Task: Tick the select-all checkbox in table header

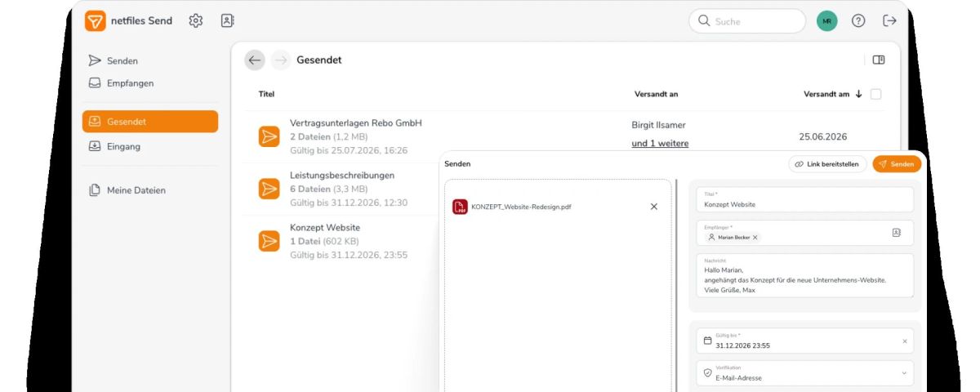Action: click(x=876, y=94)
